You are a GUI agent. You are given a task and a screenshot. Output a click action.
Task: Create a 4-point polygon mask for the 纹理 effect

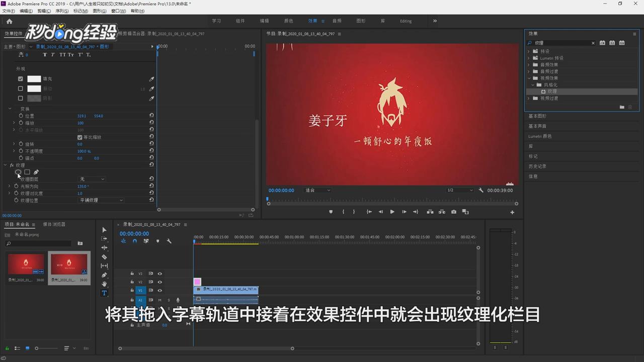tap(27, 172)
